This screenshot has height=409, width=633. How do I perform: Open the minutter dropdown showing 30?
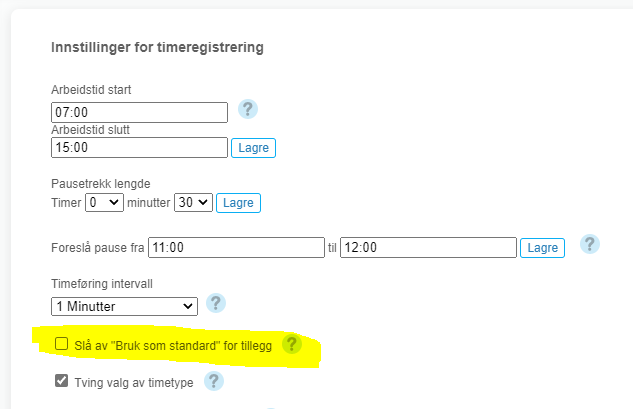pyautogui.click(x=194, y=202)
